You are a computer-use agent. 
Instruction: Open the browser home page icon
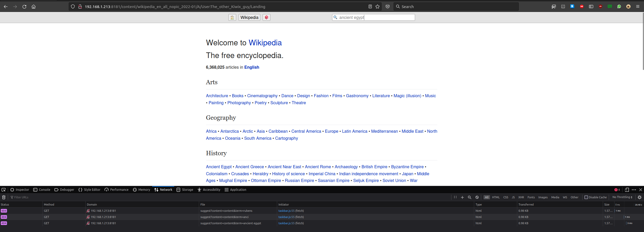(x=34, y=7)
